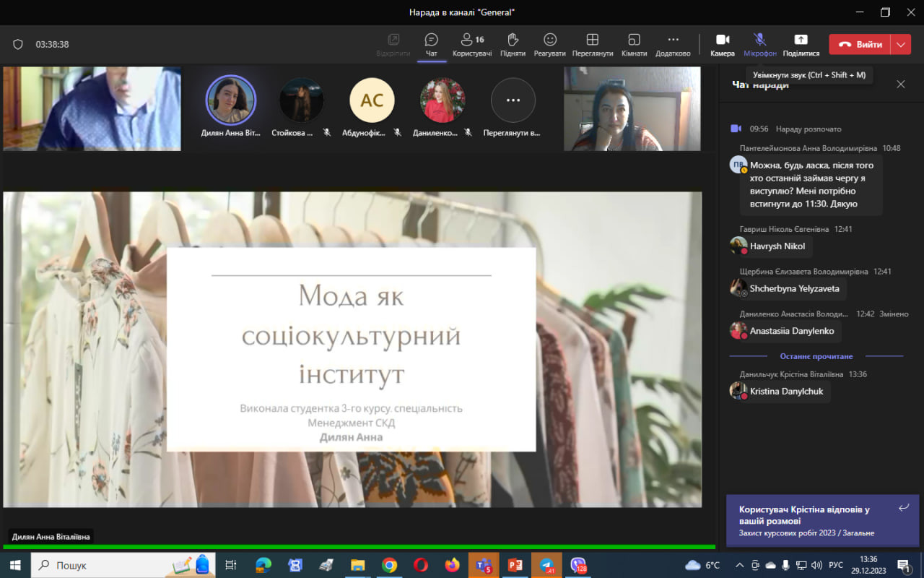924x578 pixels.
Task: Click the more participants ellipsis circle
Action: [513, 100]
